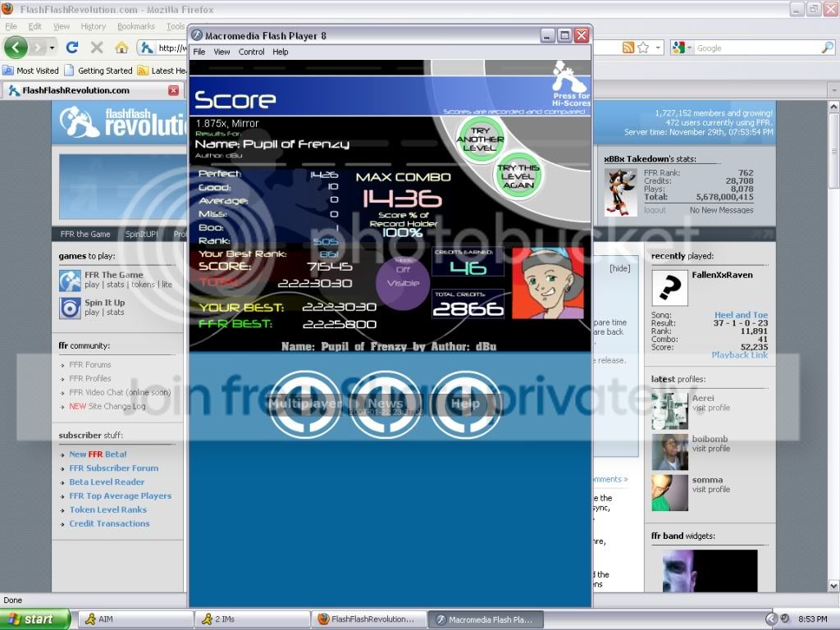
Task: Reload the page with the refresh icon
Action: click(72, 48)
